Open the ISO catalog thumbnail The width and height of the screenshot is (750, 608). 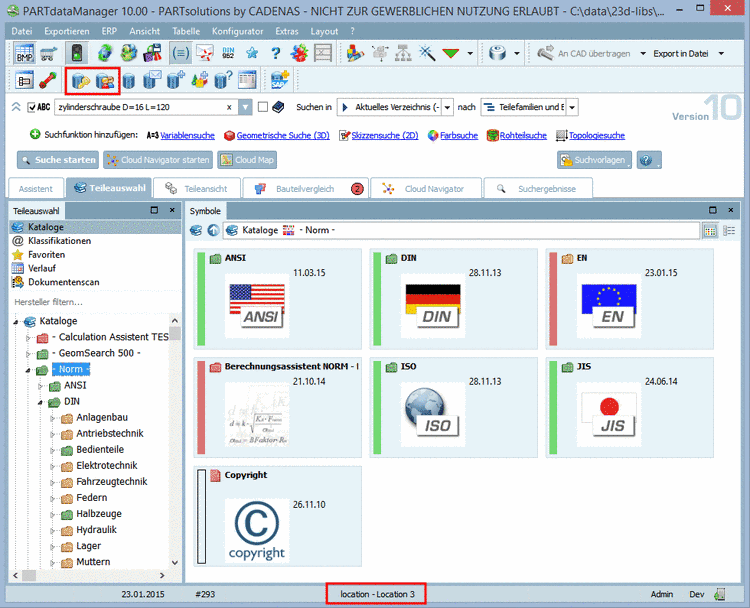453,408
